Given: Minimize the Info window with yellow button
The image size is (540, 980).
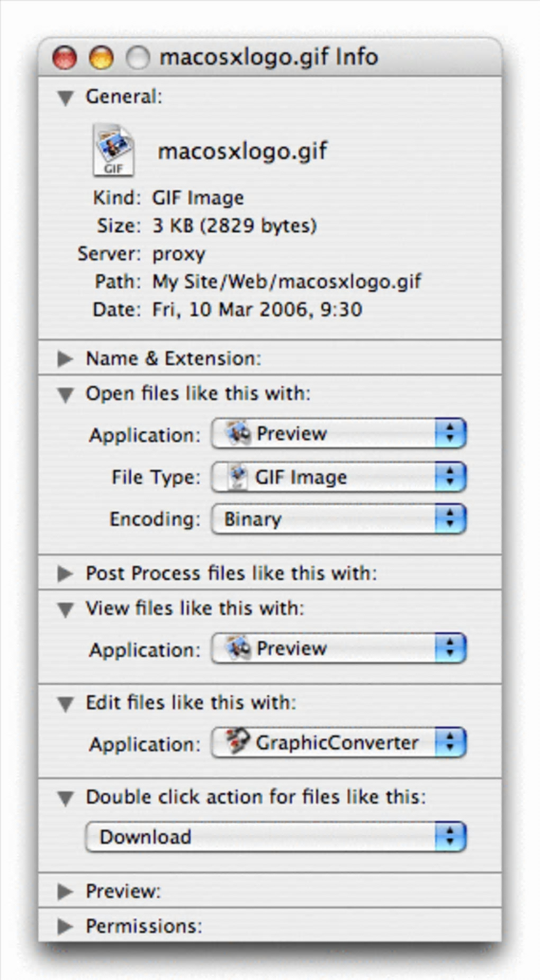Looking at the screenshot, I should 101,57.
